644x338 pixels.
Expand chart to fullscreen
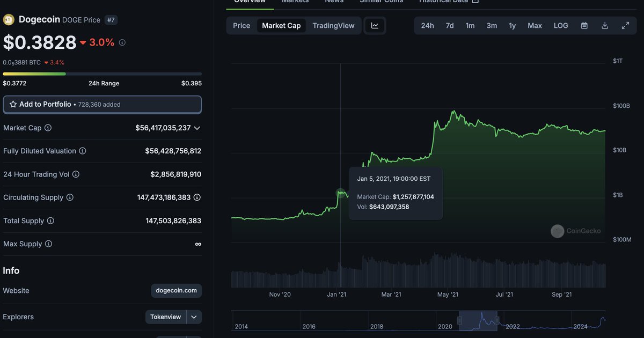pyautogui.click(x=625, y=26)
